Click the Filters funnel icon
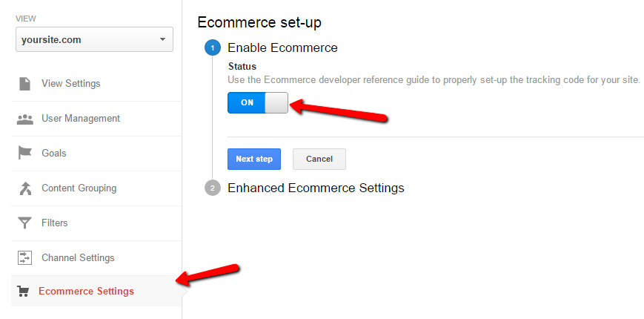 (x=24, y=223)
